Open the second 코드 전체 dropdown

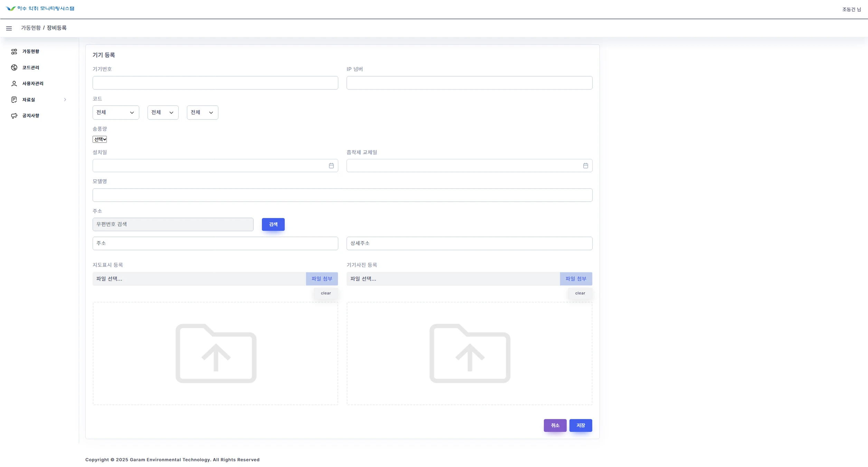point(163,113)
